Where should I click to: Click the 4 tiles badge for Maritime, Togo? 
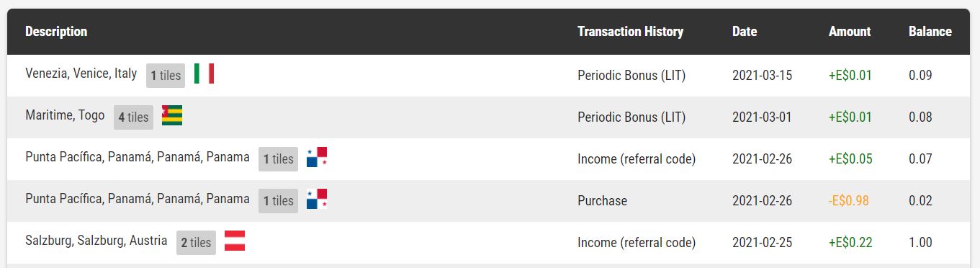point(133,117)
